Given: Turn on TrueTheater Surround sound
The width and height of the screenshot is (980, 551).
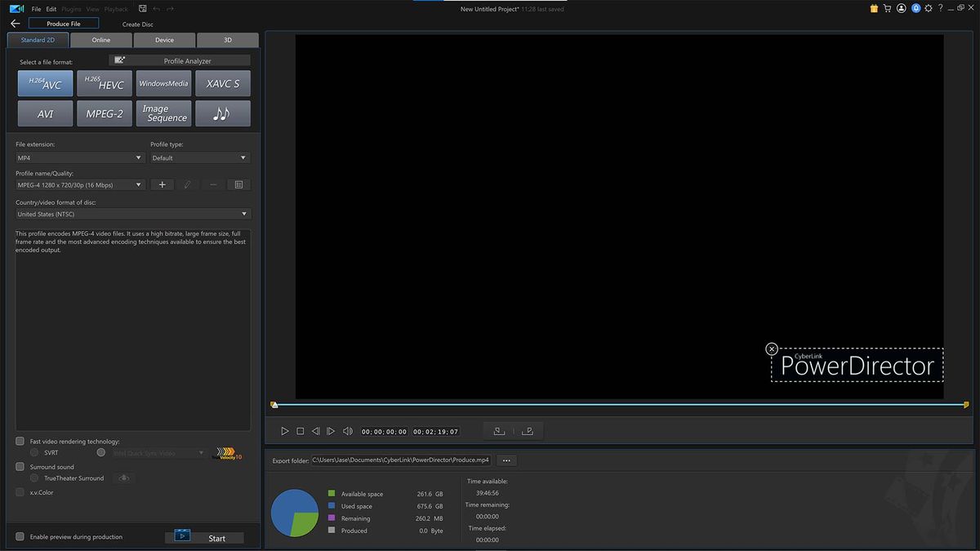Looking at the screenshot, I should [33, 478].
